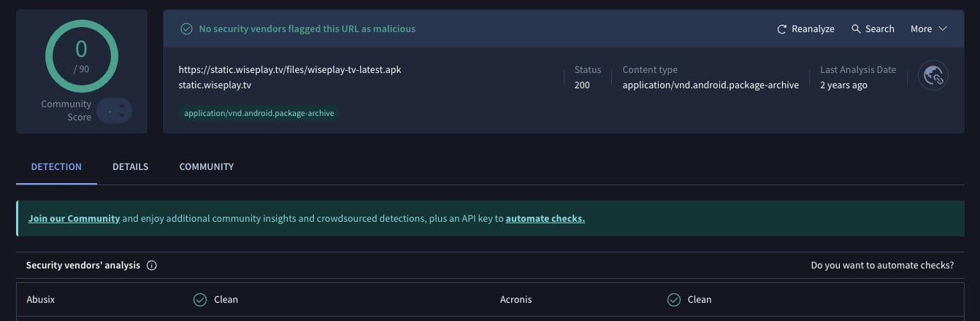Vote up on the Community Score control
Viewport: 980px width, 321px height.
(x=122, y=107)
